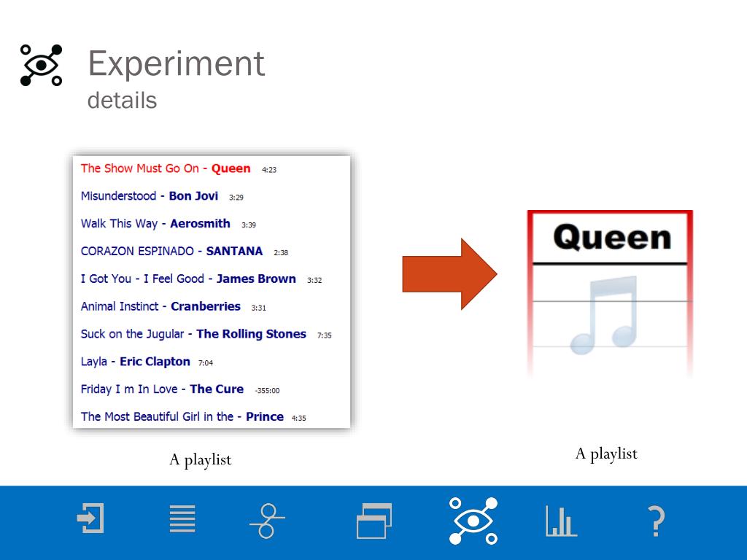Select the highlighted eye network icon in bottom bar
This screenshot has height=560, width=747.
[x=473, y=521]
